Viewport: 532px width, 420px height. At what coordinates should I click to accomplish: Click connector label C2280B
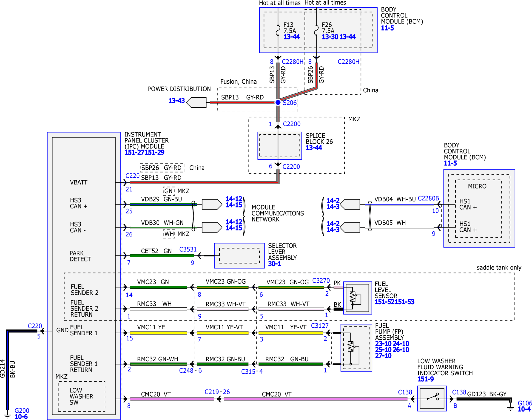[x=428, y=198]
